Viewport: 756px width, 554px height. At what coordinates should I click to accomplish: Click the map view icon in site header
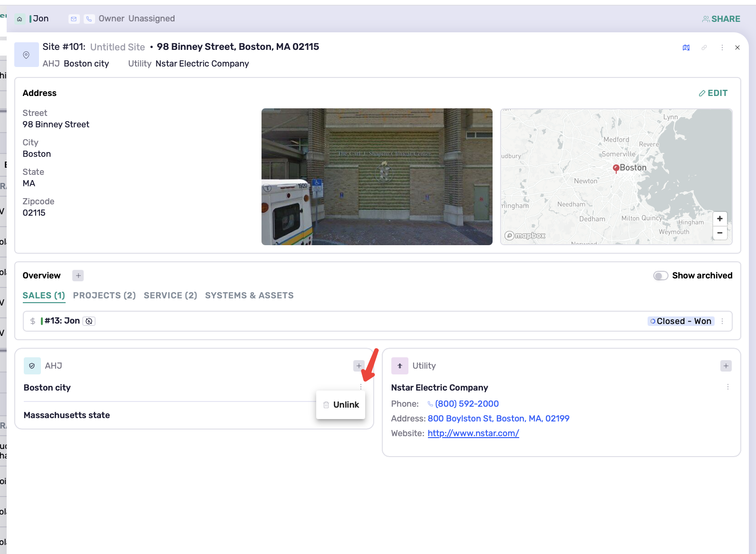[686, 48]
